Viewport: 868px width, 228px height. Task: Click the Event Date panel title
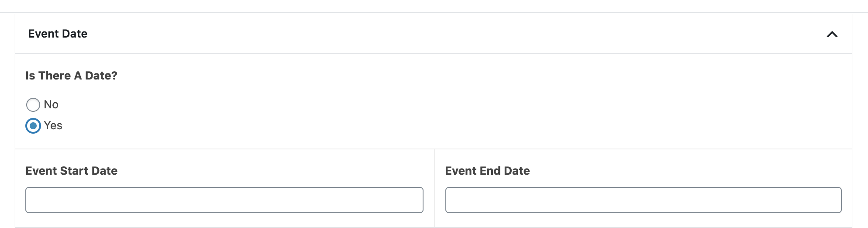tap(58, 34)
